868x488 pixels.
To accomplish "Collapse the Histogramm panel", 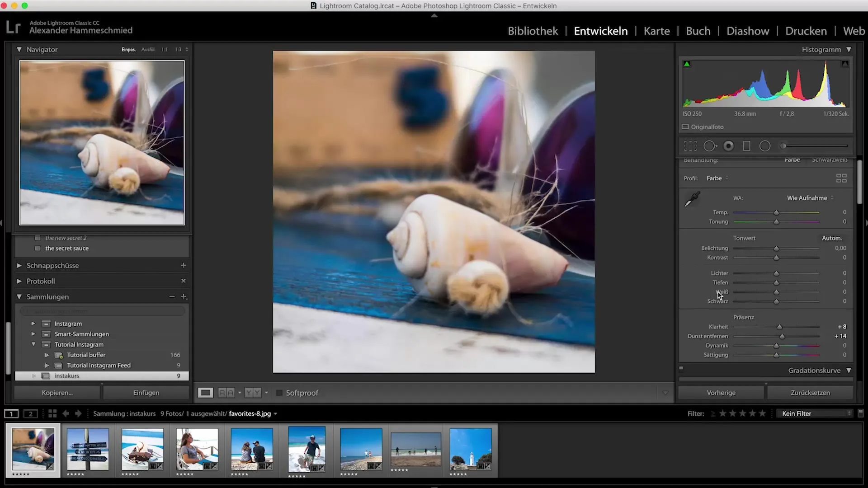I will tap(849, 49).
